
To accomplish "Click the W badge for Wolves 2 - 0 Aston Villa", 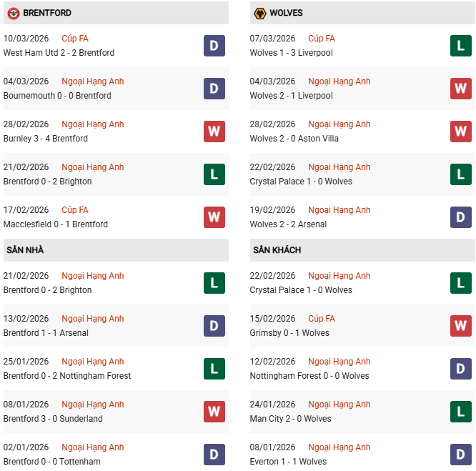I will [x=460, y=132].
